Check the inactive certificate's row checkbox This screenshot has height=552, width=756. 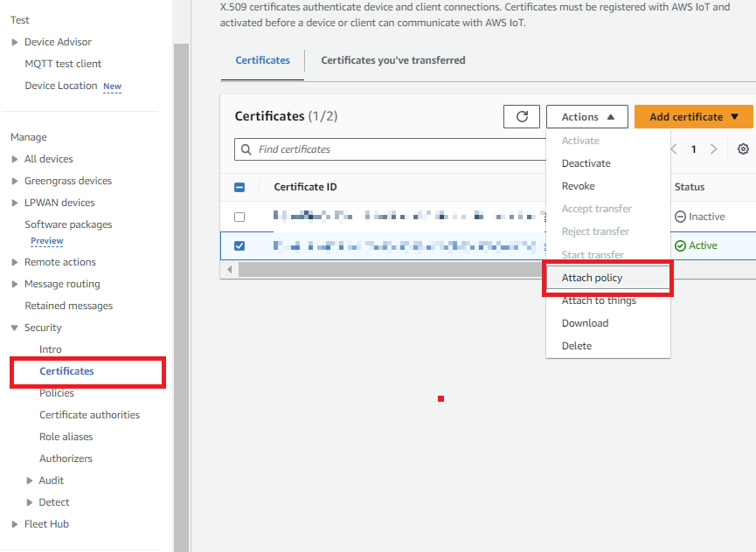[x=239, y=217]
